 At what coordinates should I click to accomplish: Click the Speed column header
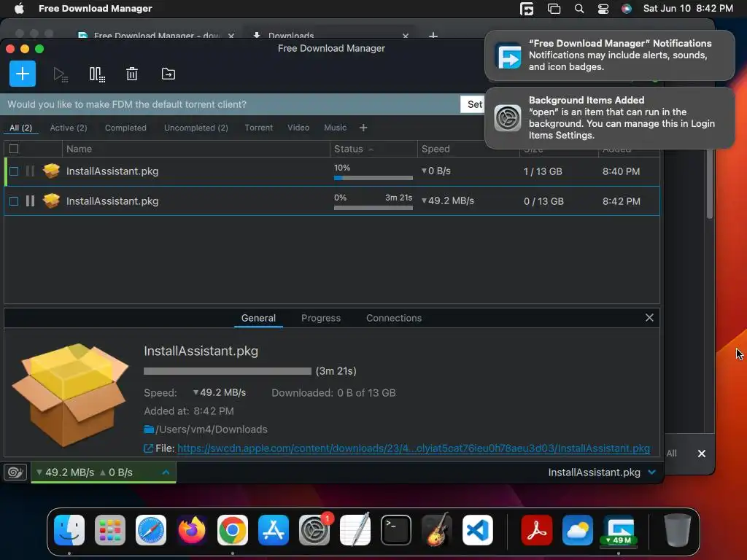468,149
